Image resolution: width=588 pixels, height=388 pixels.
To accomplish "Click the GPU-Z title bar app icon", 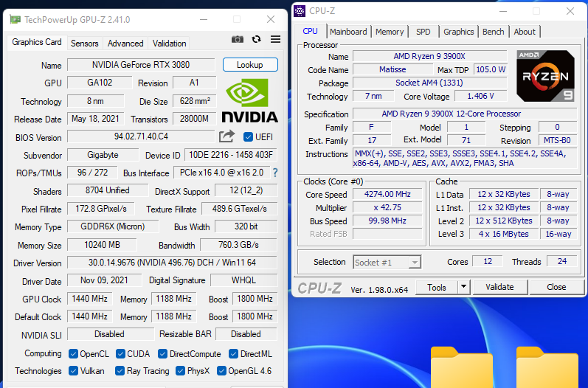I will [15, 19].
